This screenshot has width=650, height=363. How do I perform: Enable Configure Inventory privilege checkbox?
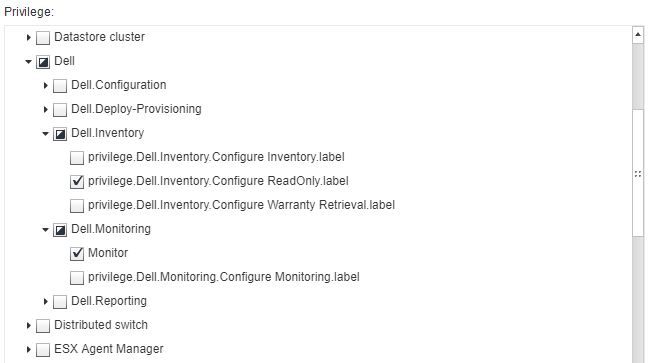pos(77,158)
